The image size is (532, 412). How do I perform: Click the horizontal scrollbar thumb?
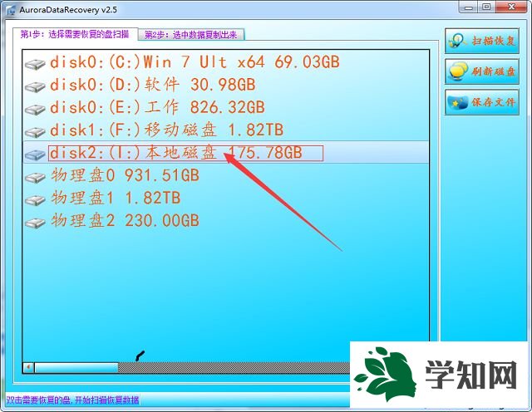click(x=76, y=367)
